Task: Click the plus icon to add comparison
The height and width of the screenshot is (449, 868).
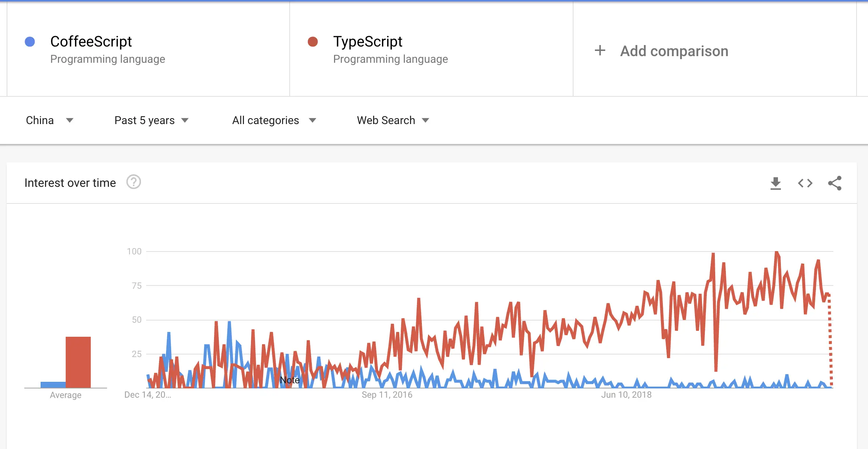Action: pos(600,51)
